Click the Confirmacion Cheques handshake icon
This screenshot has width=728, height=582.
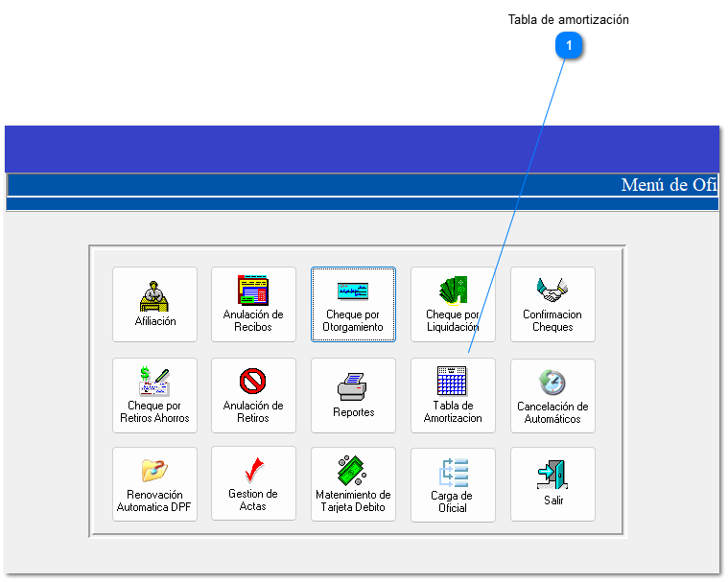[x=552, y=304]
